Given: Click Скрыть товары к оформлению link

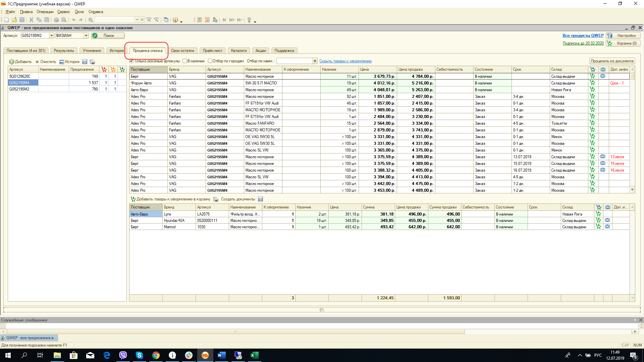Looking at the screenshot, I should tap(345, 61).
